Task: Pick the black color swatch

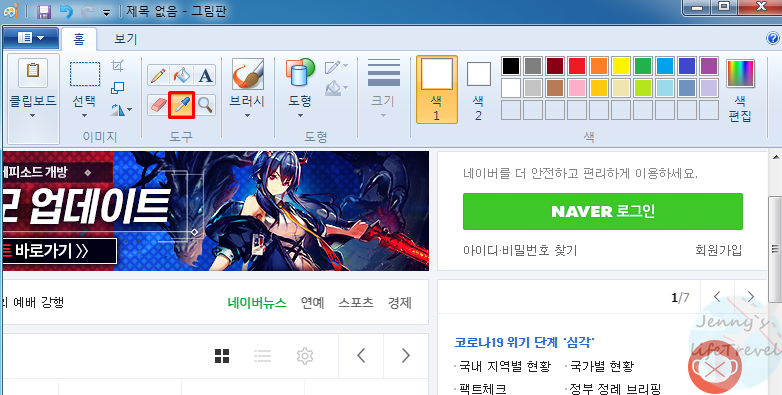Action: coord(511,66)
